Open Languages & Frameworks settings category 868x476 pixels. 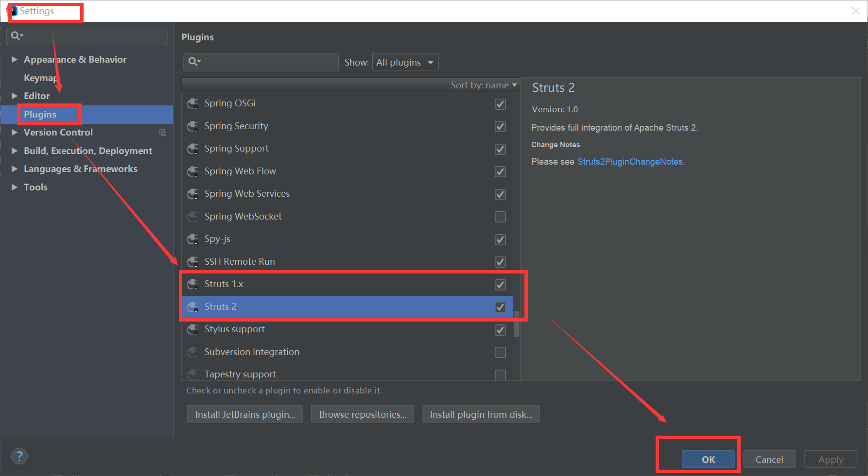(81, 169)
